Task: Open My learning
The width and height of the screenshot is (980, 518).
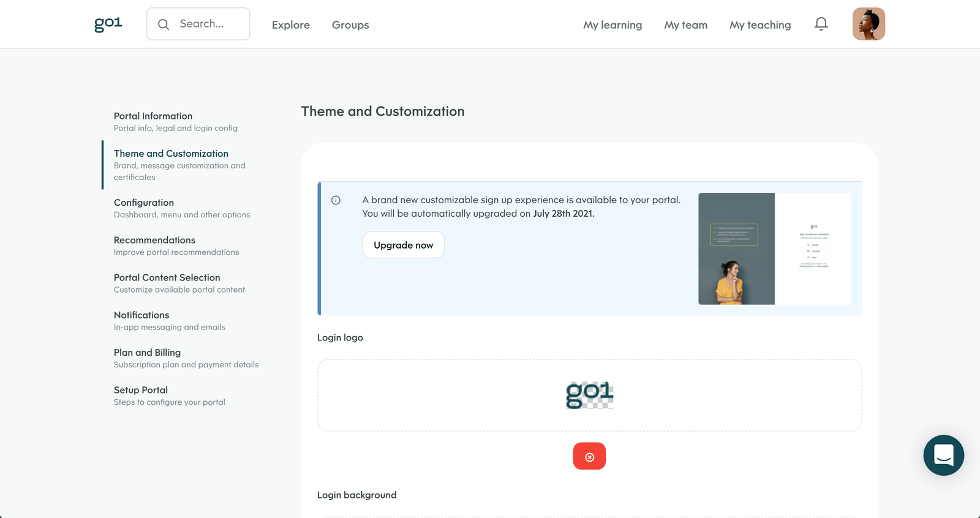Action: point(612,25)
